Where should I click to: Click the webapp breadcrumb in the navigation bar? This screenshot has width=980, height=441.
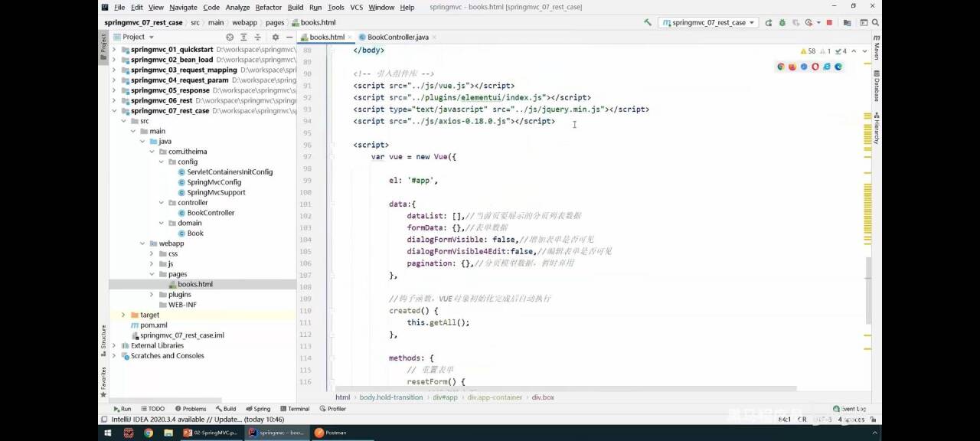(244, 23)
